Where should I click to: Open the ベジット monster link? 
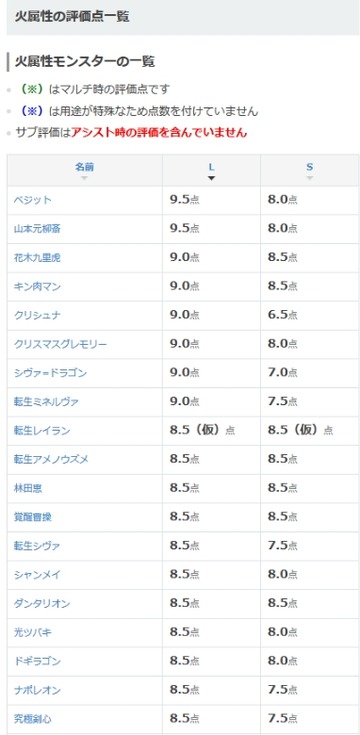pos(32,200)
